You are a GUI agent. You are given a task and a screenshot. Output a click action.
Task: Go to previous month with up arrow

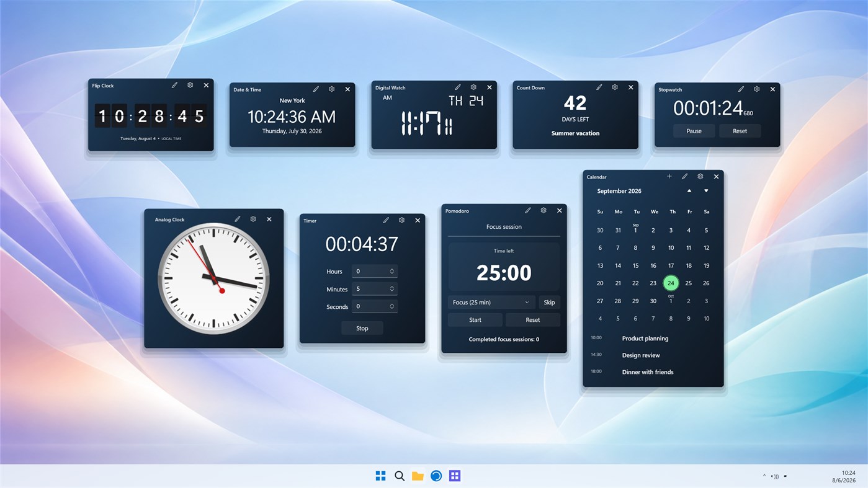689,191
